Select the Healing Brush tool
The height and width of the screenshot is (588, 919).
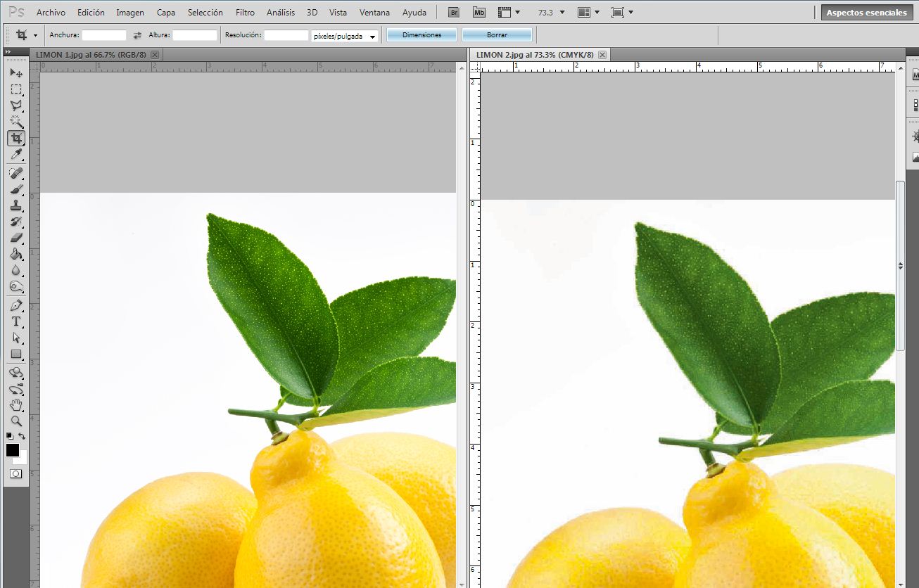[x=16, y=173]
